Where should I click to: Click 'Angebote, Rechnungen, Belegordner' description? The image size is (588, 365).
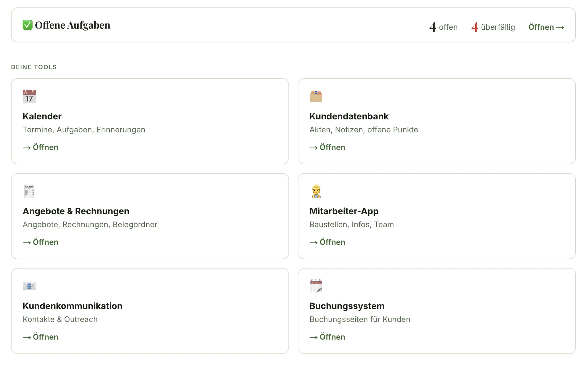point(90,225)
